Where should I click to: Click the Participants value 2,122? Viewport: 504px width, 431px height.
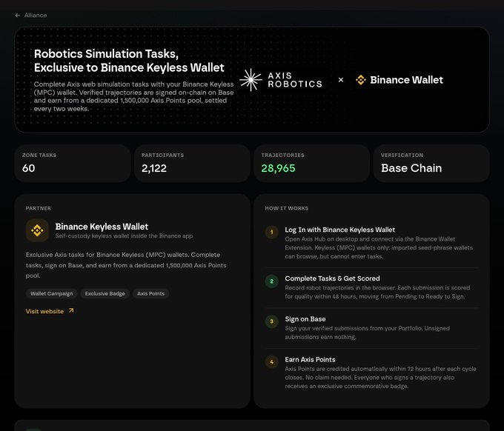[x=154, y=168]
